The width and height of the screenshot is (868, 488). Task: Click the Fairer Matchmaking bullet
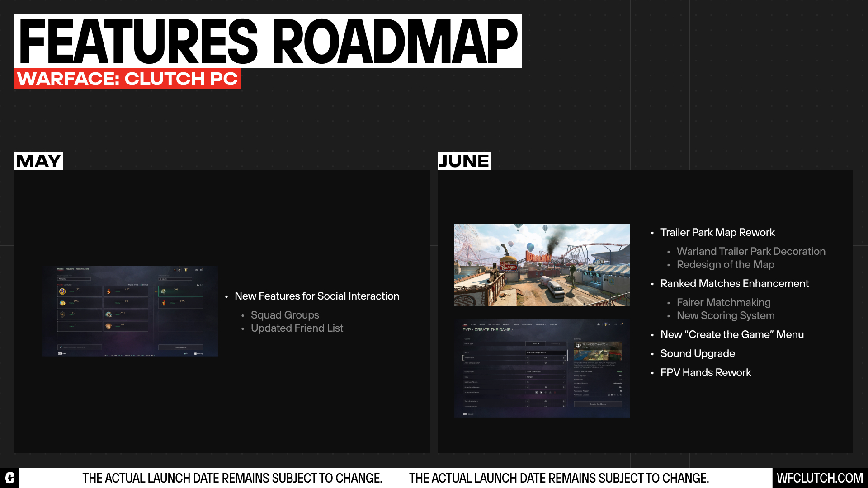click(x=723, y=302)
